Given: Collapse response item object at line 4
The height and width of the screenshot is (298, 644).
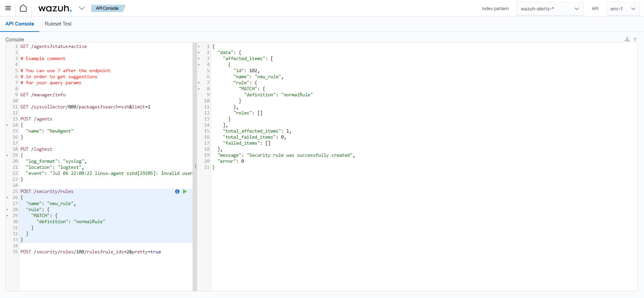Looking at the screenshot, I should tap(199, 65).
